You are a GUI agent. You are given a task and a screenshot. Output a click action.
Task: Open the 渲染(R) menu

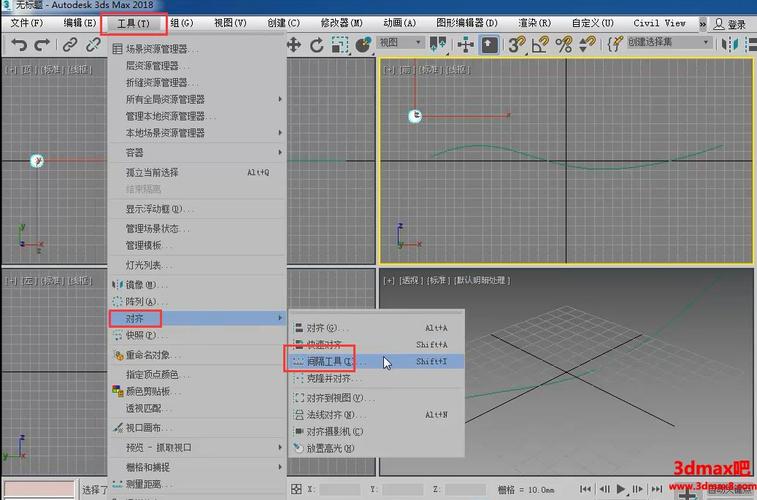pos(534,23)
